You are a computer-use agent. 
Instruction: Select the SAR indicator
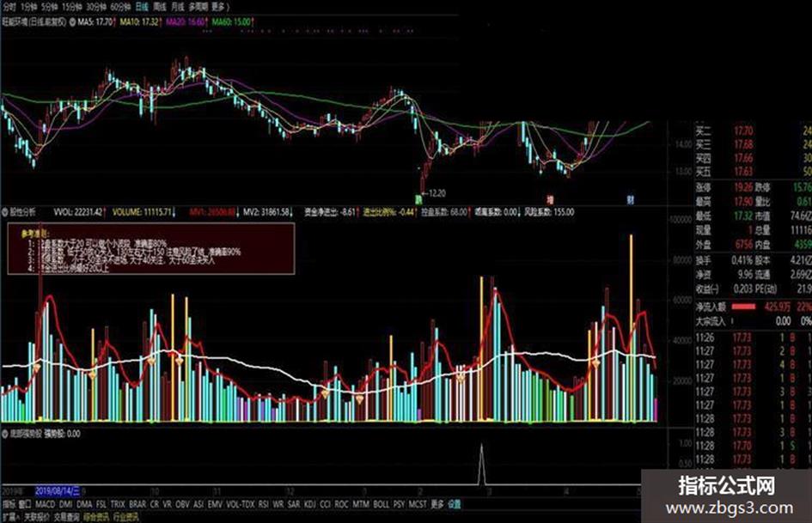[x=294, y=503]
